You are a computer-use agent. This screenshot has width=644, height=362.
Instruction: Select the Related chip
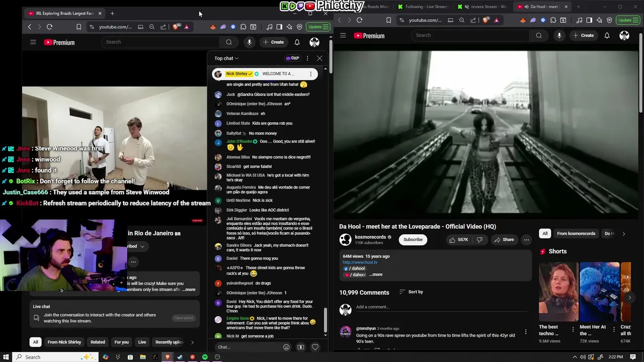[98, 342]
